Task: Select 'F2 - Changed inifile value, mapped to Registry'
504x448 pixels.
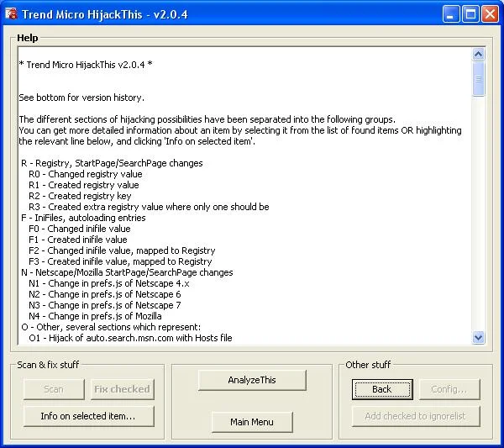Action: pos(122,250)
